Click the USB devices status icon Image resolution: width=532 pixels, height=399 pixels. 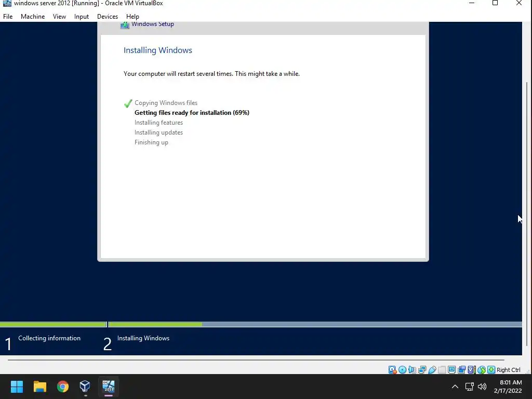432,370
